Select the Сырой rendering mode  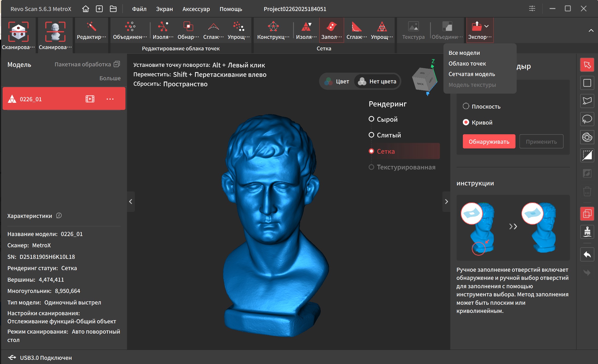click(371, 119)
